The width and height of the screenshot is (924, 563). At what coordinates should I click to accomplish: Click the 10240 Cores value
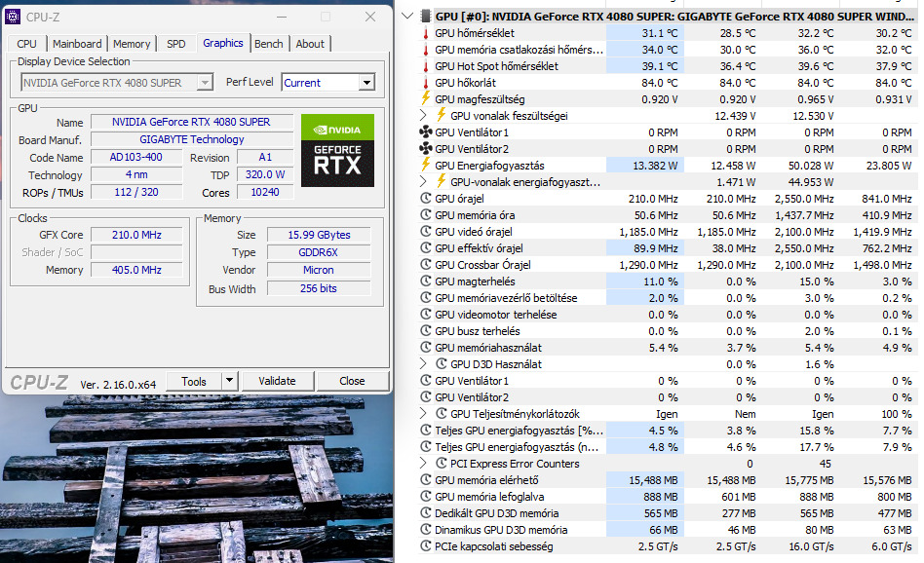265,192
